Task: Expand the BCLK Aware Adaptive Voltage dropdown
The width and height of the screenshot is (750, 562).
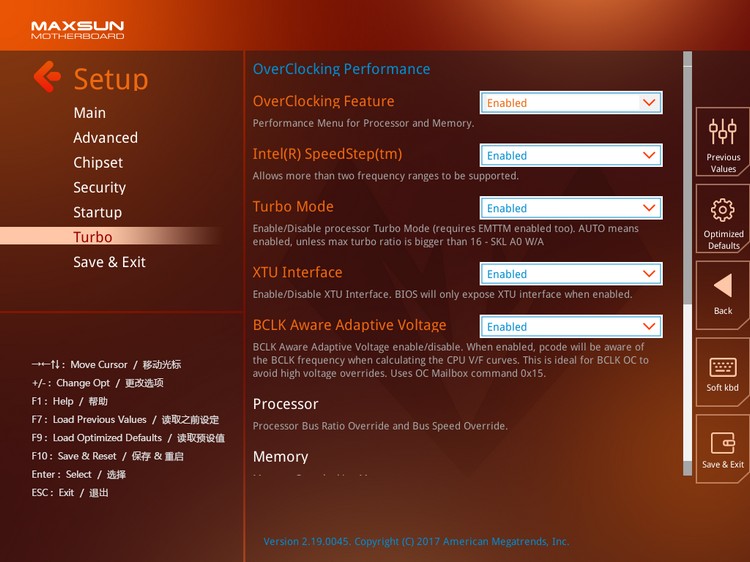Action: click(571, 327)
